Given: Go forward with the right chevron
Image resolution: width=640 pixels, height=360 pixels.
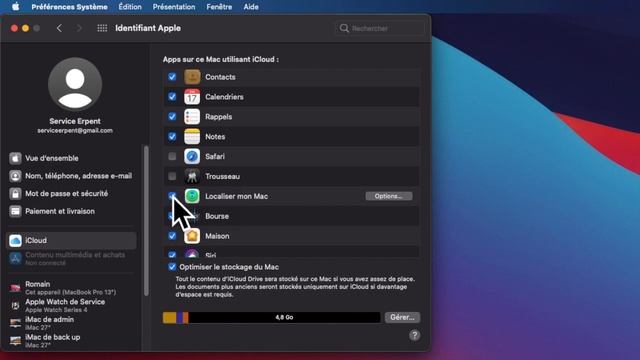Looking at the screenshot, I should tap(79, 28).
